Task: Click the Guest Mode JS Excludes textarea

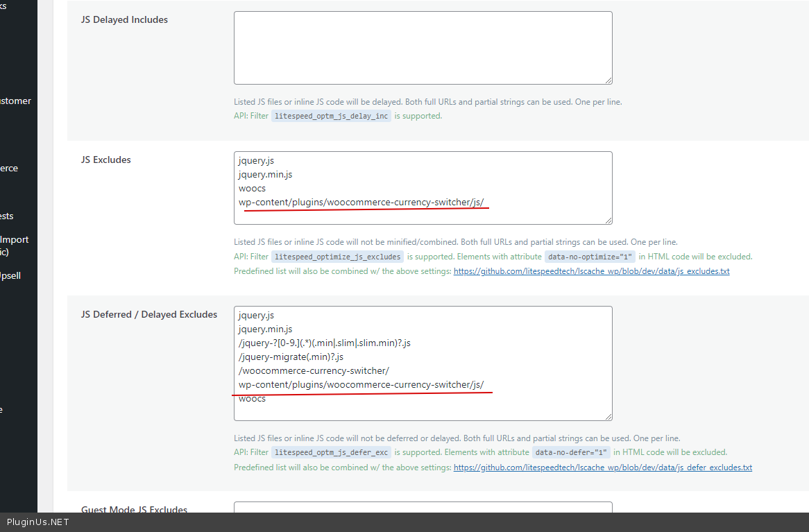Action: coord(423,508)
